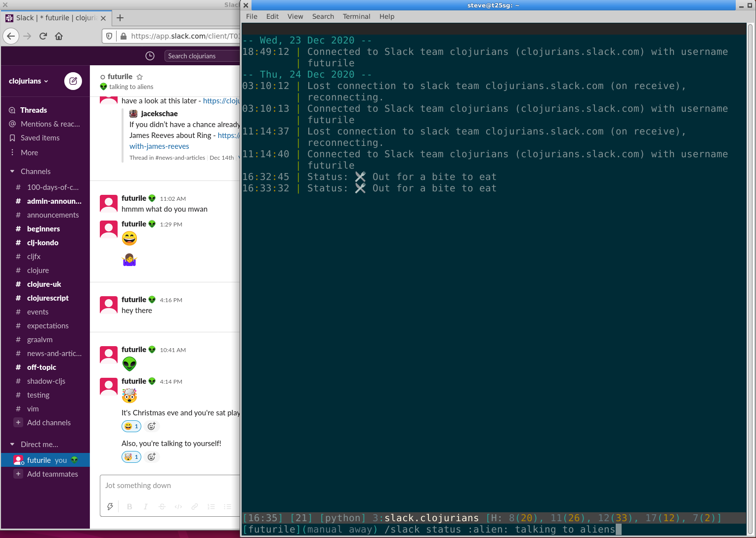Collapse the Channels section
Image resolution: width=756 pixels, height=538 pixels.
(12, 172)
